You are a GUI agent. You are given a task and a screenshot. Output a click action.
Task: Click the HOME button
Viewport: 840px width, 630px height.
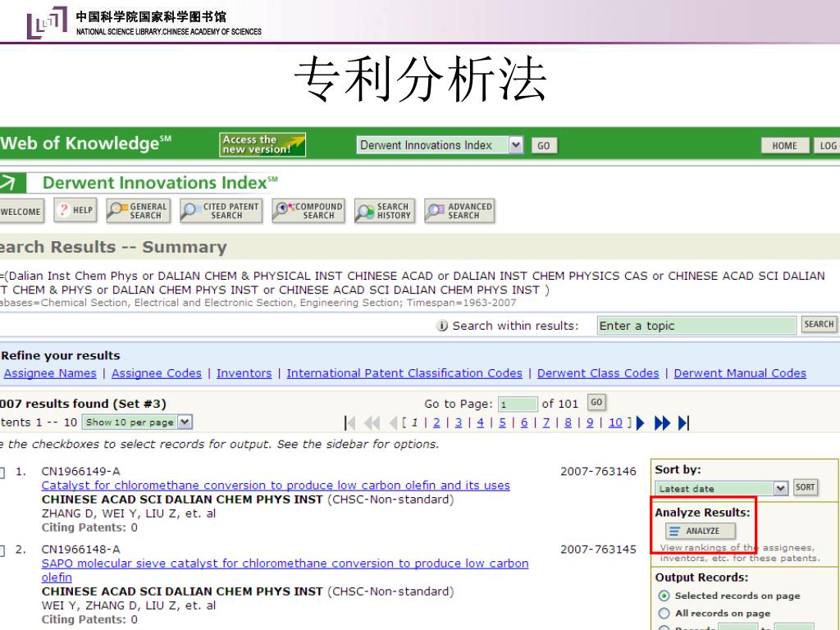coord(784,146)
